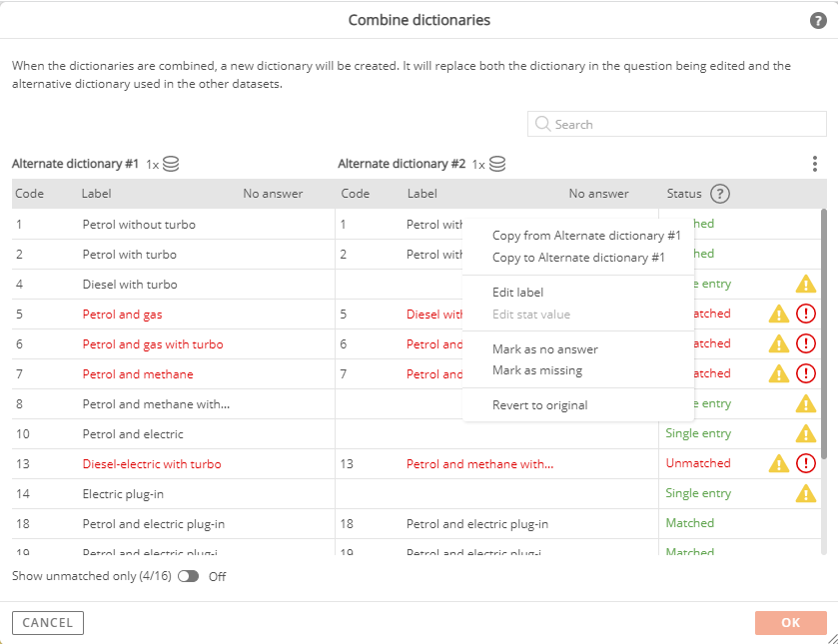Click the database icon beside Alternate dictionary #2
The width and height of the screenshot is (838, 644).
tap(497, 164)
